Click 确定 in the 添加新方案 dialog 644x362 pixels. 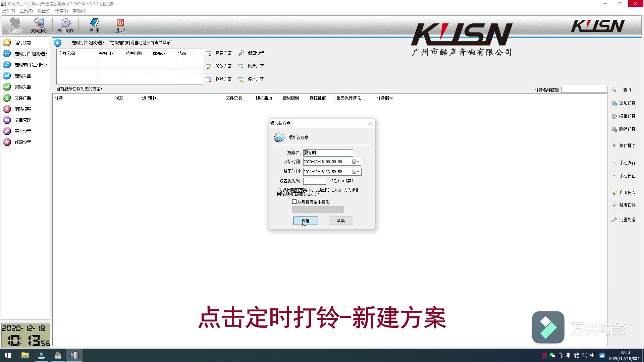tap(306, 221)
